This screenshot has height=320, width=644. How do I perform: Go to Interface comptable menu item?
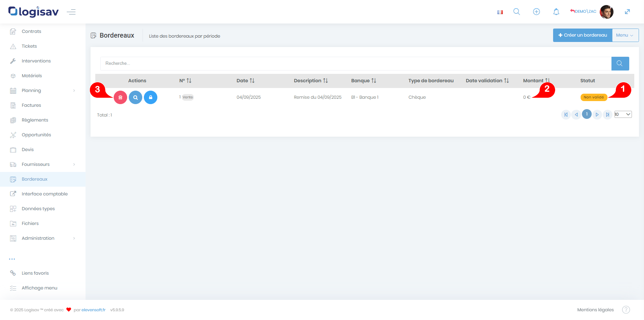pos(45,194)
